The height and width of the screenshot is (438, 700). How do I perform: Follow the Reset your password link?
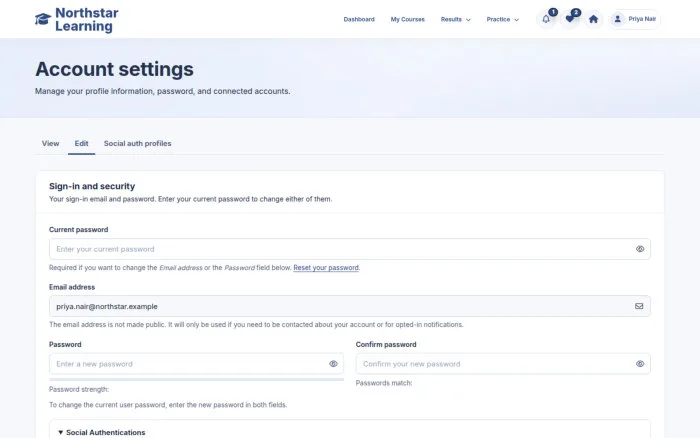tap(326, 268)
